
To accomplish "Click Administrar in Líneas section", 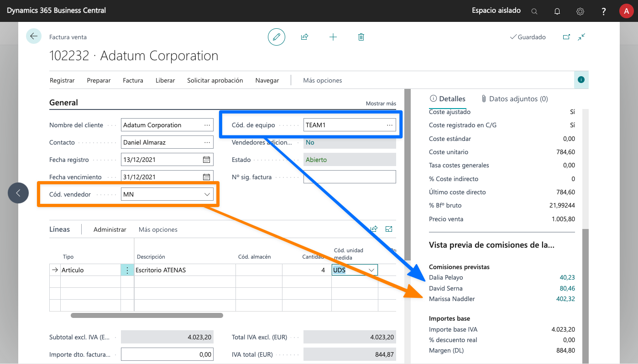I will pyautogui.click(x=110, y=229).
